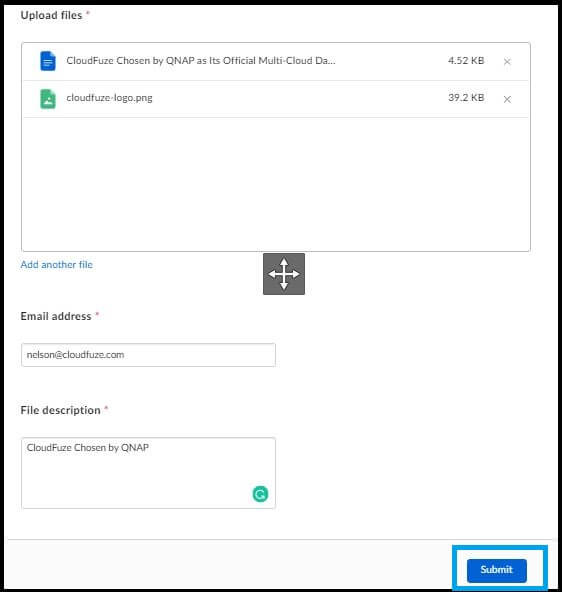Submit the upload form
Image resolution: width=562 pixels, height=592 pixels.
(496, 570)
